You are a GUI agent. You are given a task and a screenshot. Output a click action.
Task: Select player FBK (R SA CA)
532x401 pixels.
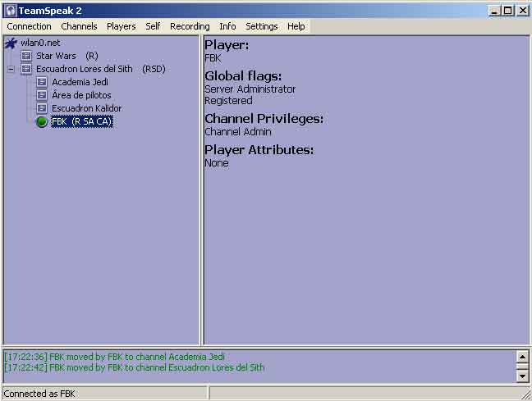click(x=82, y=121)
